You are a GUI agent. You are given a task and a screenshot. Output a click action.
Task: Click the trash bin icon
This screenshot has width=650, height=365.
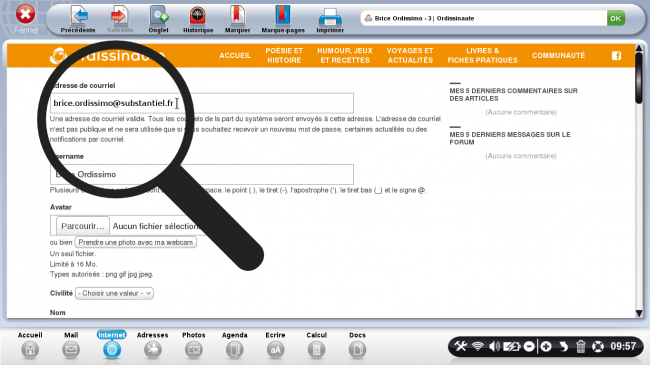point(580,346)
